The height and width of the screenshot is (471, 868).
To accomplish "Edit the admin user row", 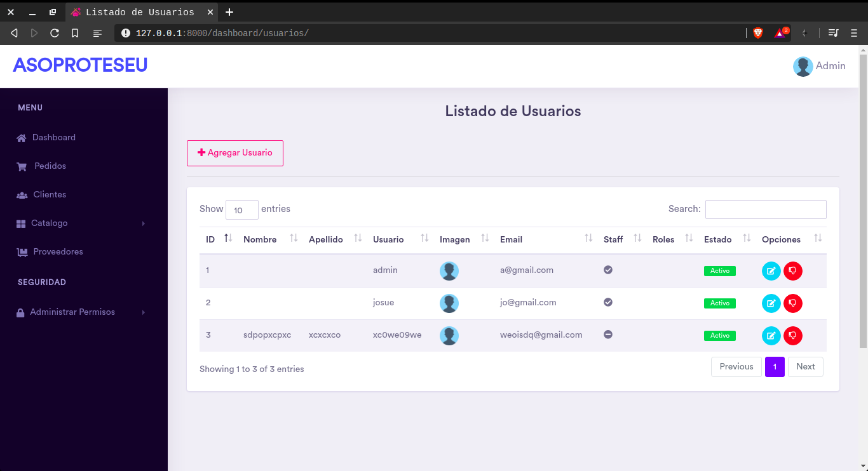I will tap(771, 271).
